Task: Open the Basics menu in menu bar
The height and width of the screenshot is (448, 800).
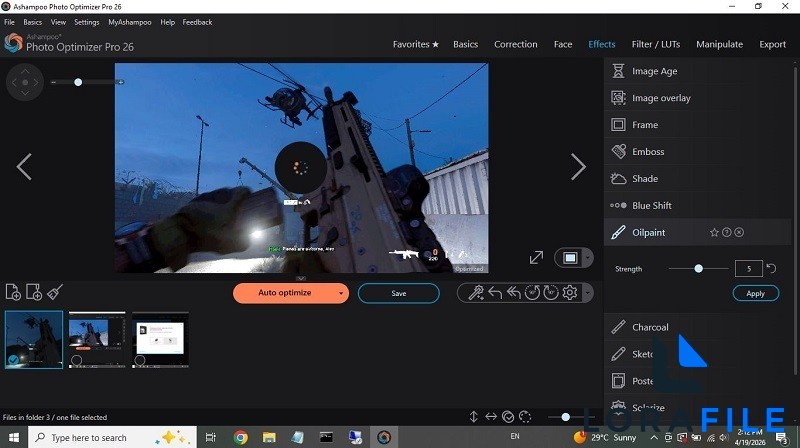Action: click(32, 22)
